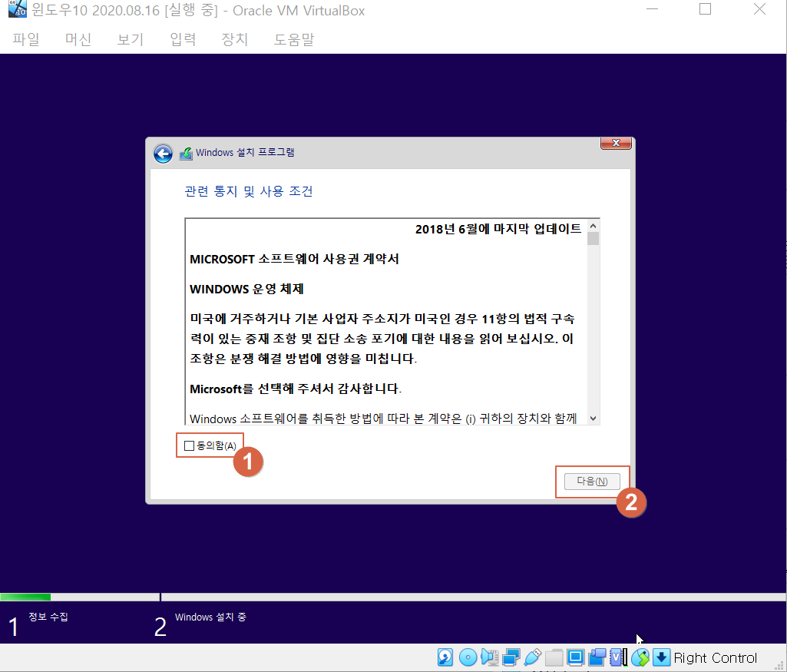Click the WINDOWS 운영 체제 line
Viewport: 787px width, 672px height.
pos(247,289)
